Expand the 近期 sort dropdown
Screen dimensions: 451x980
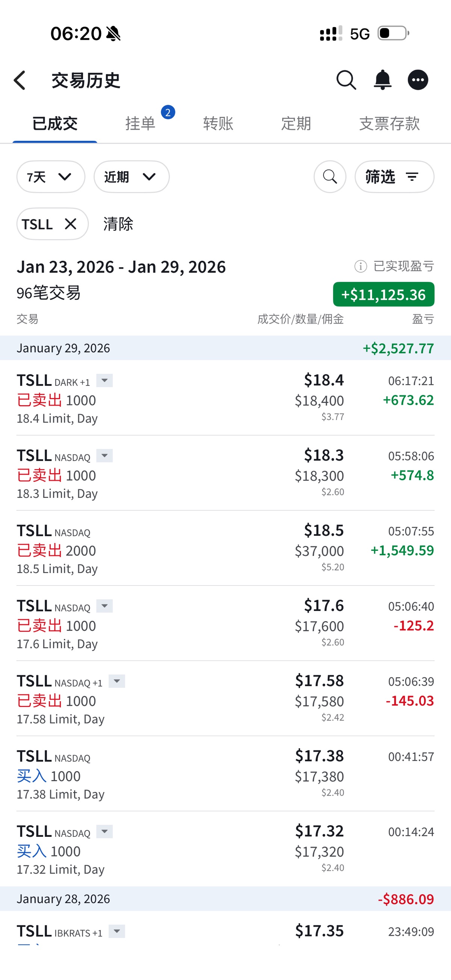[131, 177]
